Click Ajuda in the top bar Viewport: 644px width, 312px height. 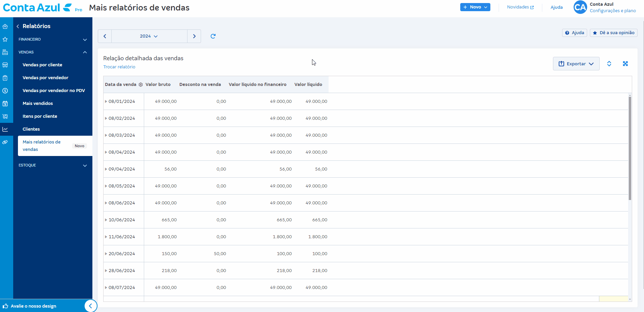pos(556,7)
